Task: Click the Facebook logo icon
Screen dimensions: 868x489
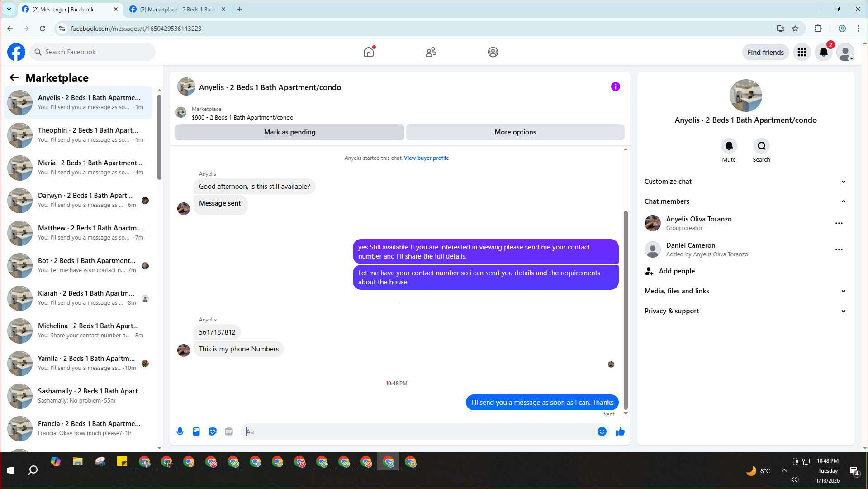Action: coord(16,52)
